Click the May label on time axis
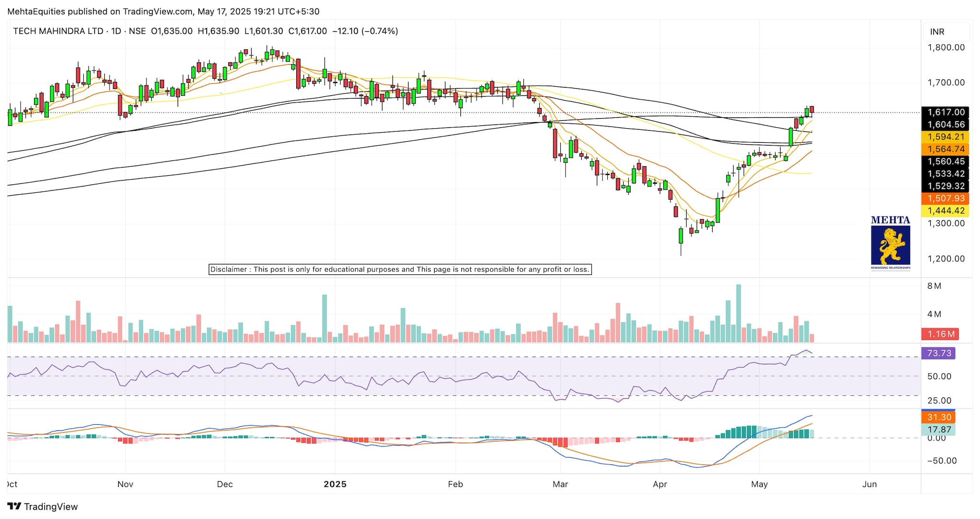 (759, 484)
